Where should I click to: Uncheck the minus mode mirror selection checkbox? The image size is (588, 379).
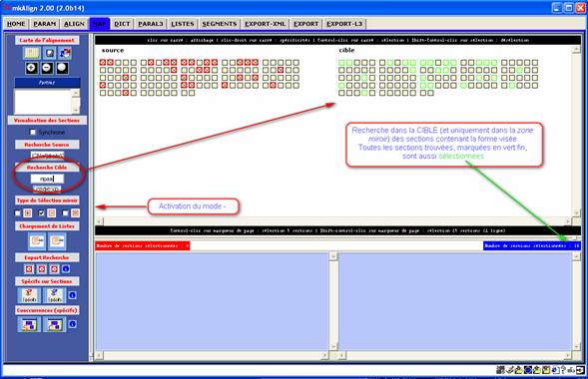click(x=41, y=213)
